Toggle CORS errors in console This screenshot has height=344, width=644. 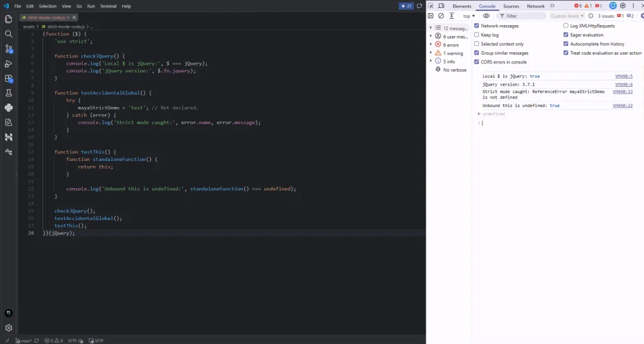[477, 62]
